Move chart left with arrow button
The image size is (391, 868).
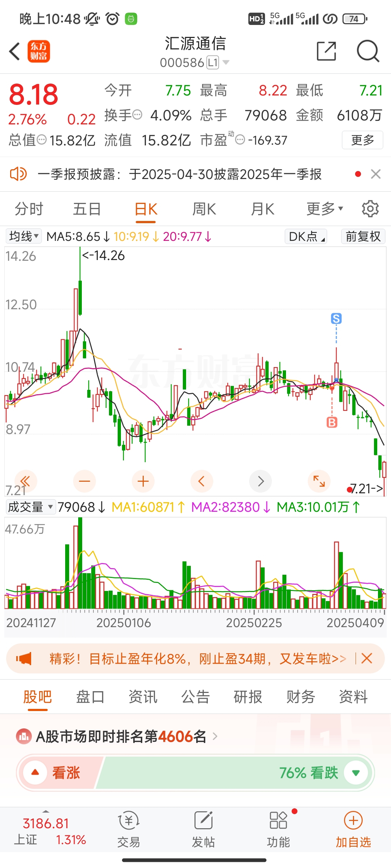(x=202, y=481)
